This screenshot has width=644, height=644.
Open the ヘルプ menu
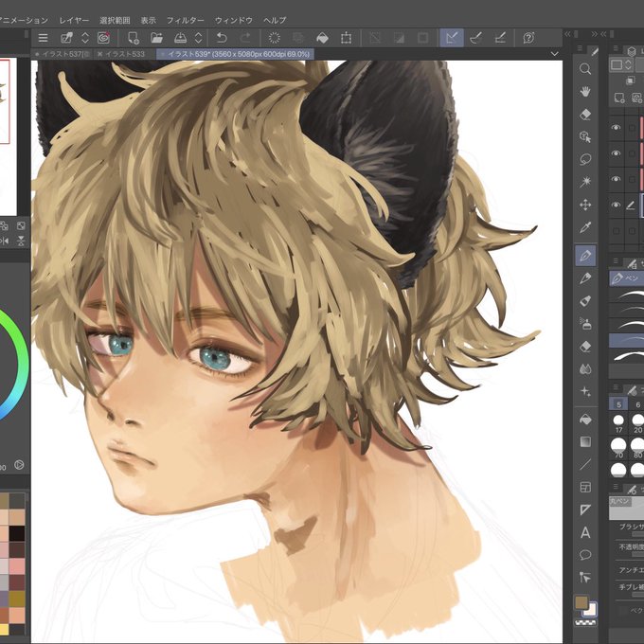275,20
